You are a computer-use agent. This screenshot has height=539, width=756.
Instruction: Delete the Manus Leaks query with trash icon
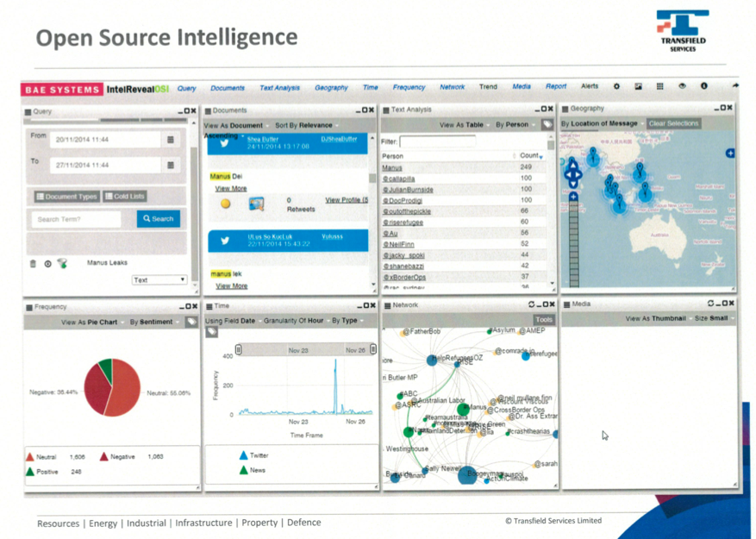point(33,264)
